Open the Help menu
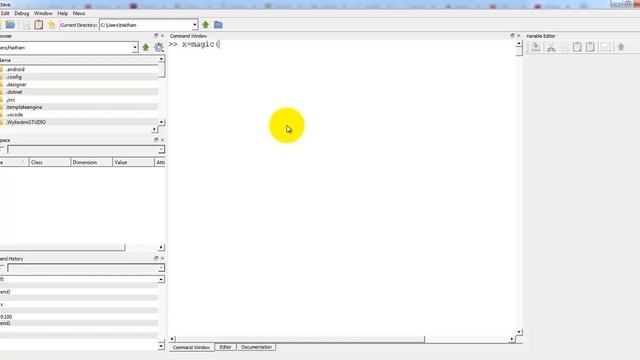640x360 pixels. (x=62, y=13)
